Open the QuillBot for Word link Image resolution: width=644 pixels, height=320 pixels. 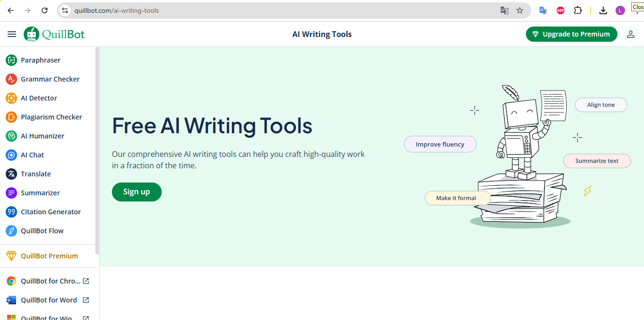[x=49, y=300]
